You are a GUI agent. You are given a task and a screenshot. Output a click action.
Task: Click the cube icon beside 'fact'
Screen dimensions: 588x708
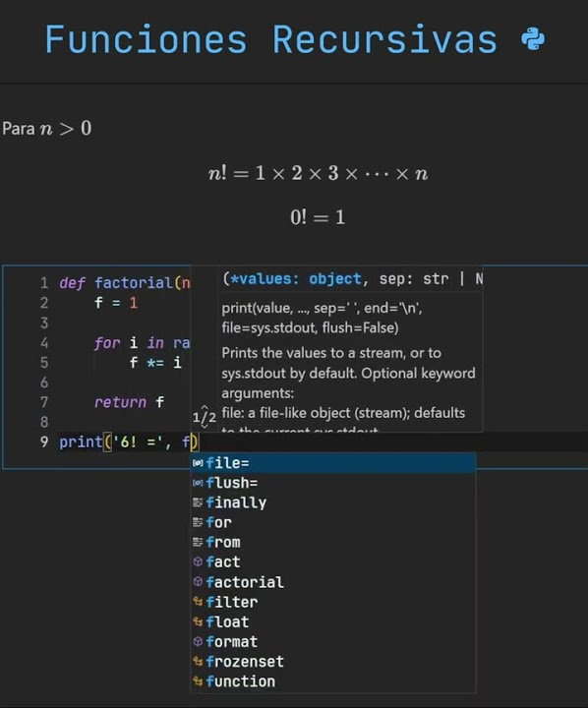coord(198,561)
